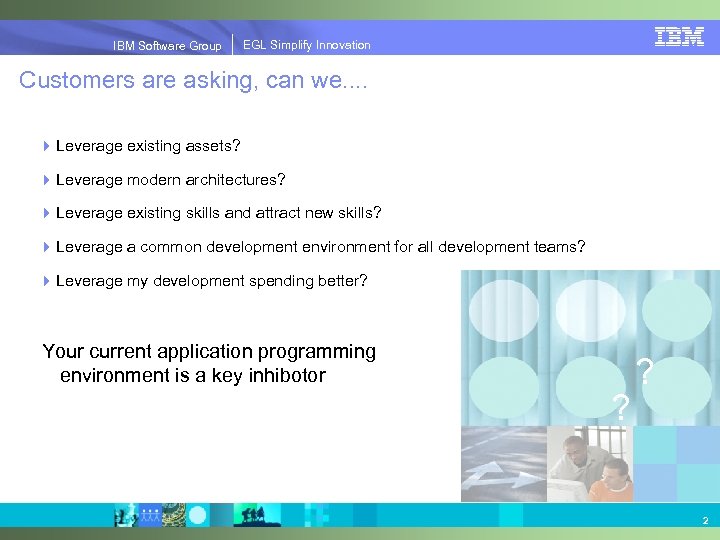Click the people-figures icon in footer strip
Image resolution: width=720 pixels, height=540 pixels.
point(150,515)
